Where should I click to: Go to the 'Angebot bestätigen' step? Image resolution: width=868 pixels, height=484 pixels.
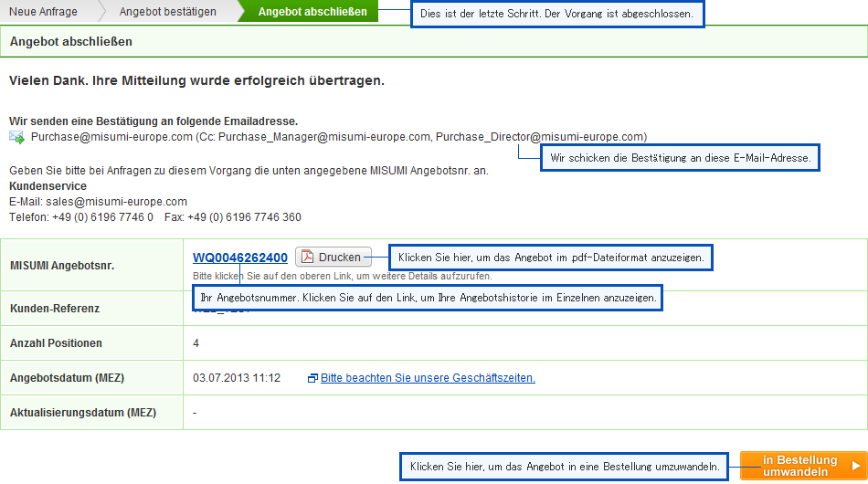click(168, 12)
